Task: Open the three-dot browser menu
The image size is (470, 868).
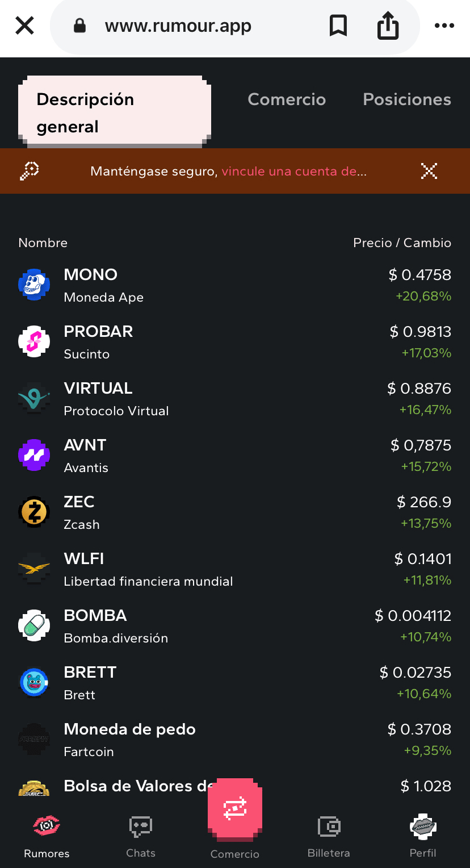Action: 444,26
